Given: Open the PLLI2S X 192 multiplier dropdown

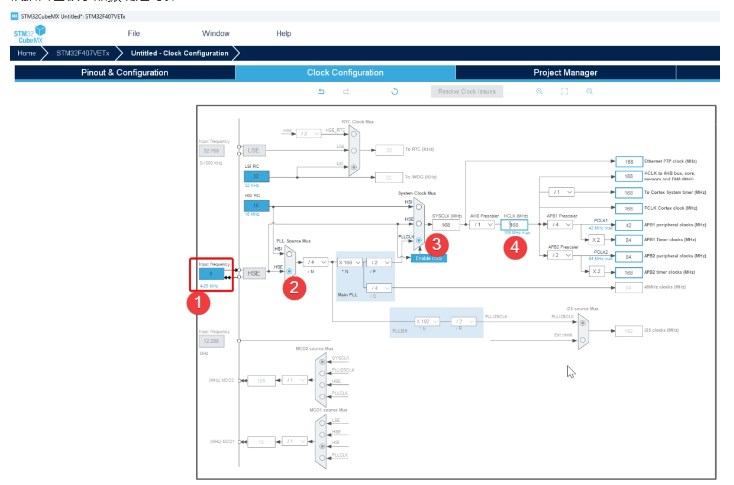Looking at the screenshot, I should coord(427,322).
